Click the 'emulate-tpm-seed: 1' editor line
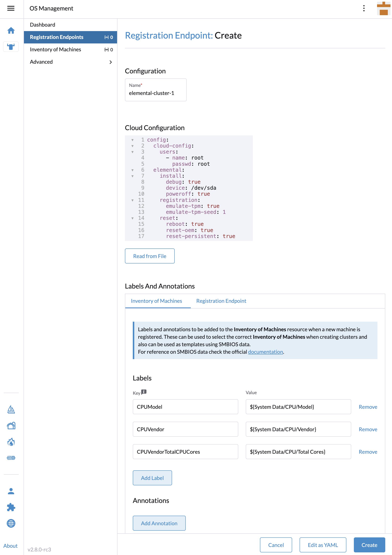The width and height of the screenshot is (392, 555). point(196,212)
